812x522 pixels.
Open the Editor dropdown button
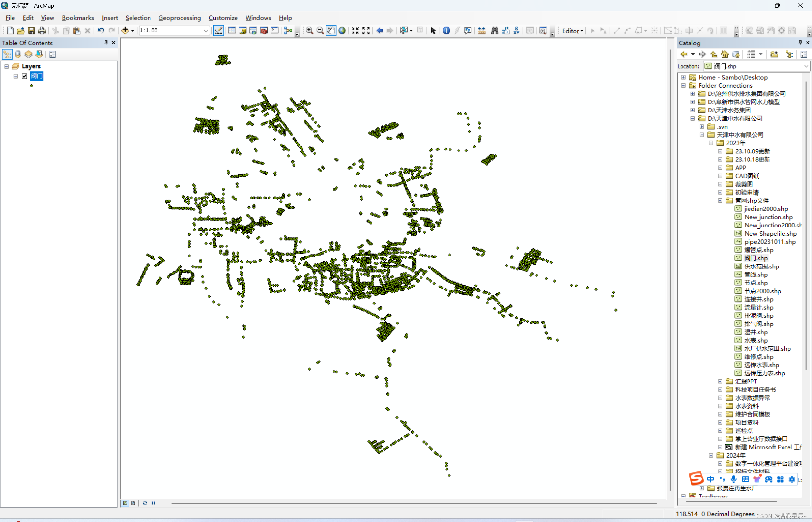coord(572,31)
